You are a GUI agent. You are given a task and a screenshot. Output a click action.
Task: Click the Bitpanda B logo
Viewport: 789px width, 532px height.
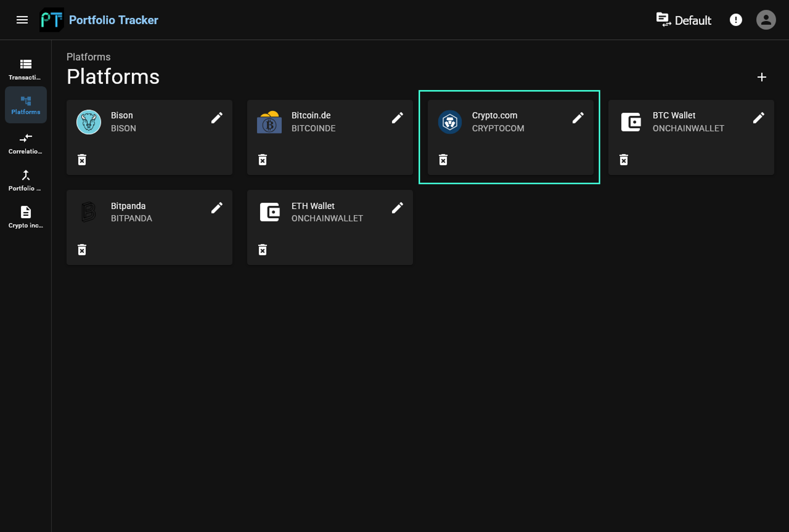pos(89,212)
